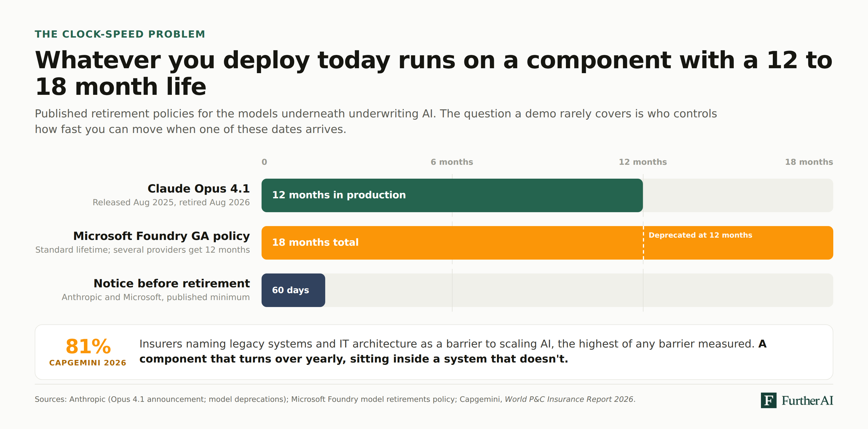868x429 pixels.
Task: Click the orange '18 months total' bar
Action: (x=547, y=243)
